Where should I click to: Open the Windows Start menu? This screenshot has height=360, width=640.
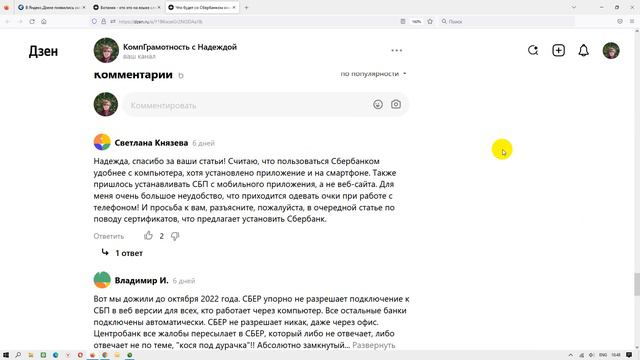tap(6, 355)
